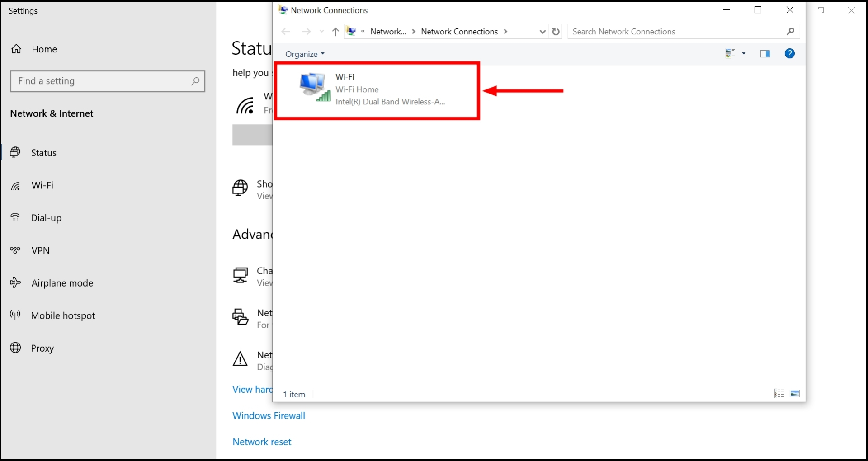Screen dimensions: 868x461
Task: Click the Change your view icon
Action: [730, 53]
